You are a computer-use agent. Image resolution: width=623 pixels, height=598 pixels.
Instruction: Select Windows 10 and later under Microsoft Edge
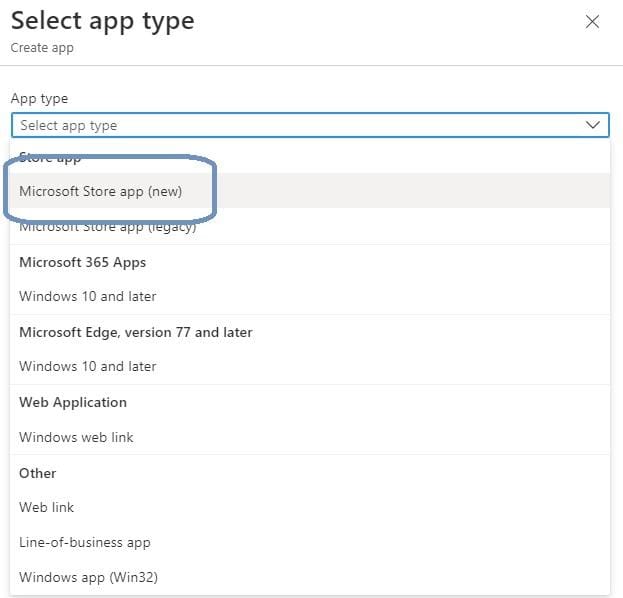click(x=88, y=366)
